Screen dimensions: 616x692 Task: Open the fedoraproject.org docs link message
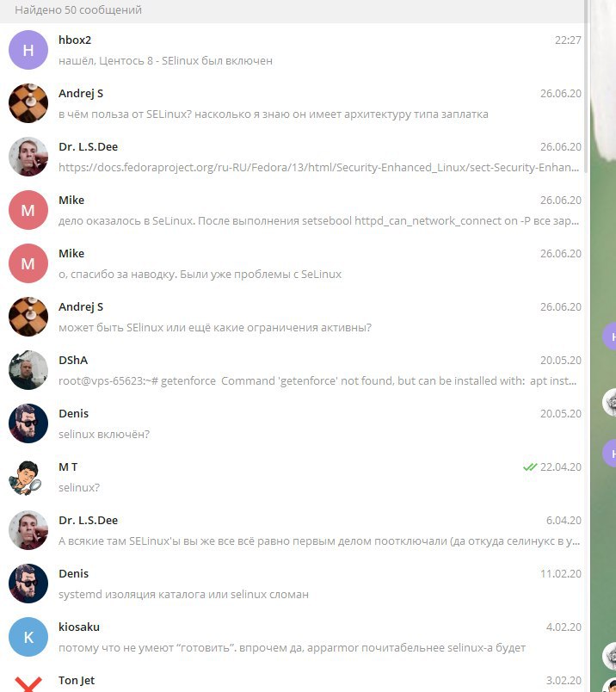coord(295,157)
